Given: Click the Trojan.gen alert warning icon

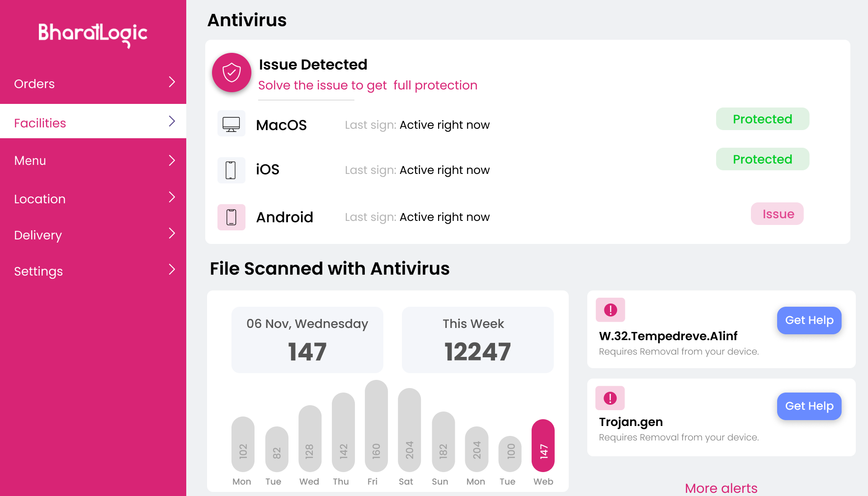Looking at the screenshot, I should [610, 398].
